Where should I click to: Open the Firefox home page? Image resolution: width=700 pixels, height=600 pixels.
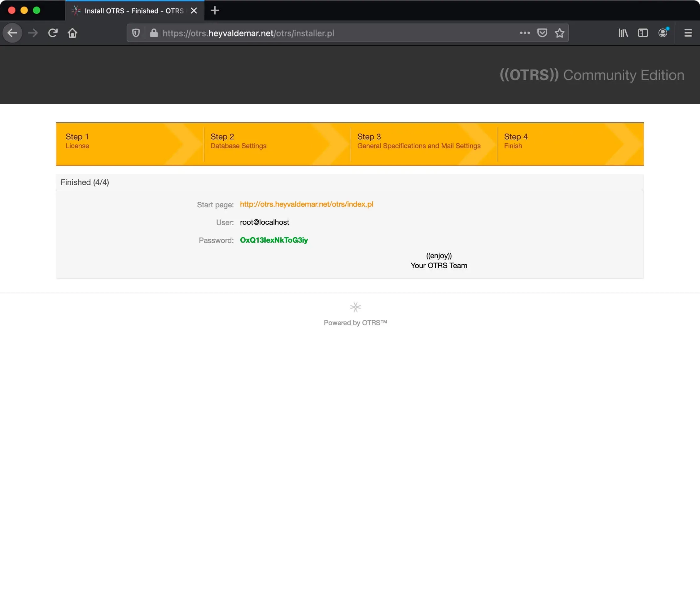tap(72, 33)
